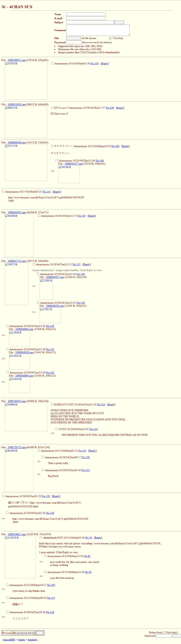Click the file chooser button
Image resolution: width=181 pixels, height=644 pixels.
click(x=74, y=38)
